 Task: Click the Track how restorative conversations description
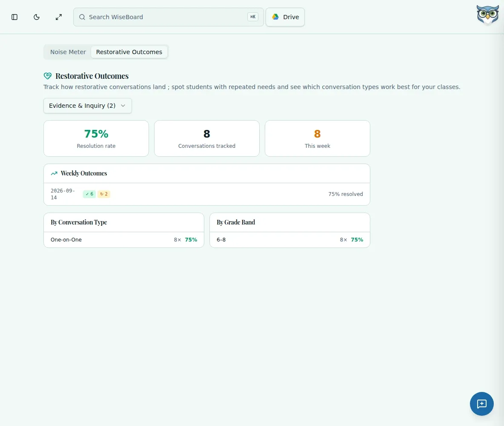tap(252, 87)
